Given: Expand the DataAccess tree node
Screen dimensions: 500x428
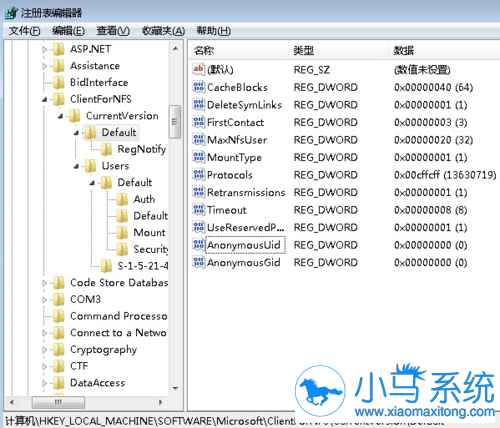Looking at the screenshot, I should (x=44, y=383).
